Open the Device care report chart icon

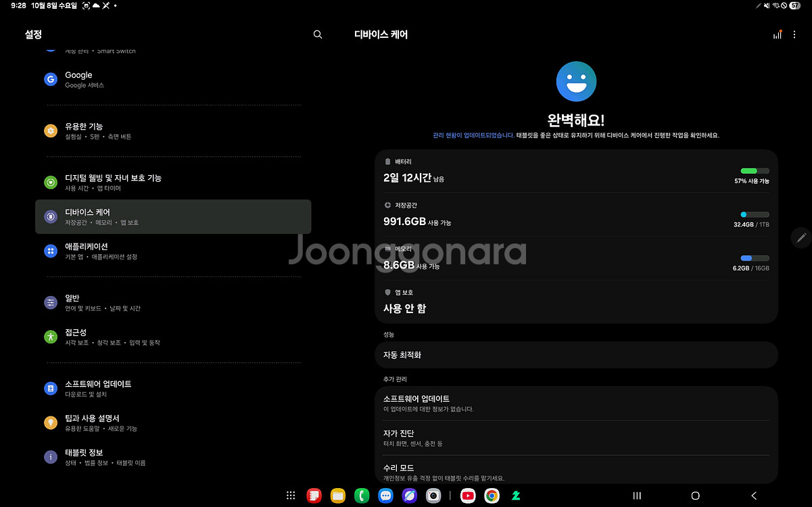click(778, 34)
